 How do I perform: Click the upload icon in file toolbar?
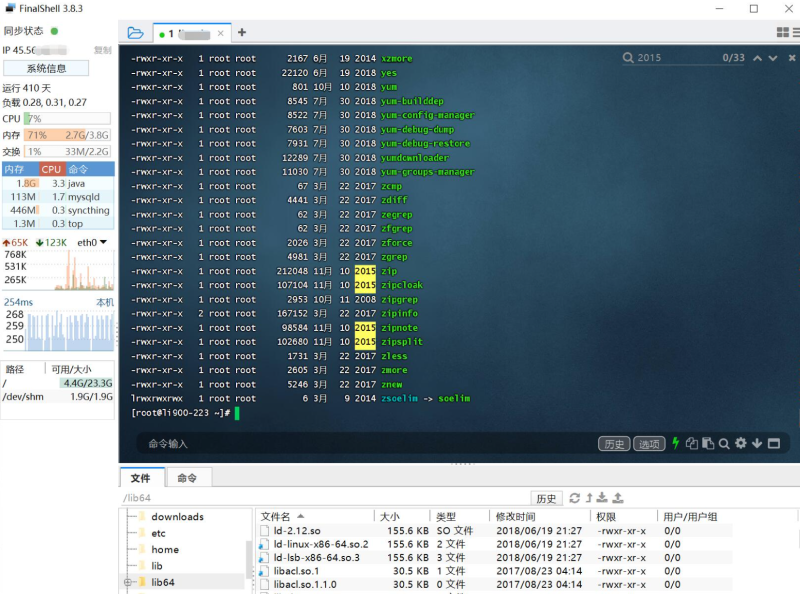coord(618,498)
